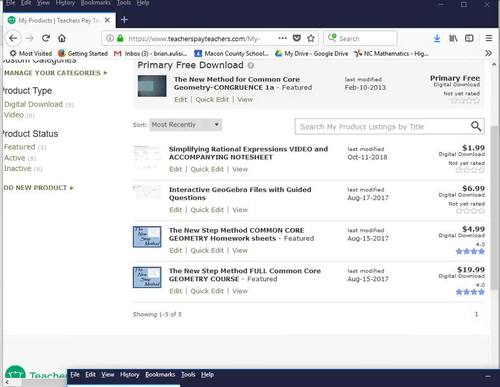Image resolution: width=500 pixels, height=387 pixels.
Task: Close the My Products tab
Action: point(107,20)
